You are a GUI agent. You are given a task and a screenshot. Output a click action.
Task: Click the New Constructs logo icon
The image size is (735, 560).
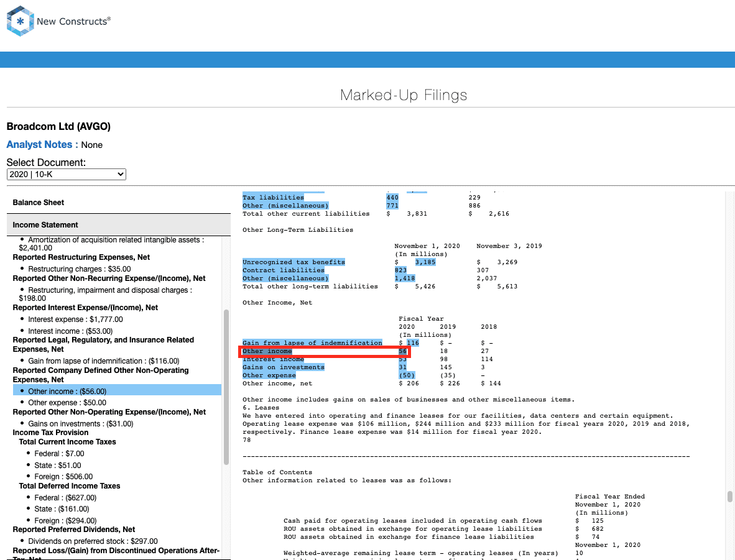(20, 21)
